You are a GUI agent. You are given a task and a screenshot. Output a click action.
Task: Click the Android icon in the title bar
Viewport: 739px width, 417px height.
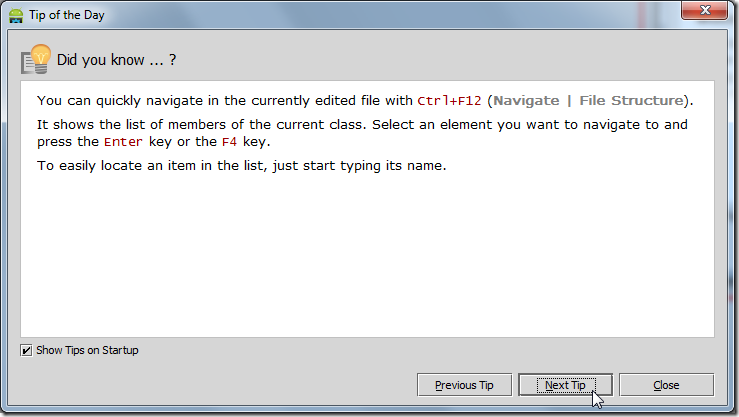pyautogui.click(x=15, y=15)
